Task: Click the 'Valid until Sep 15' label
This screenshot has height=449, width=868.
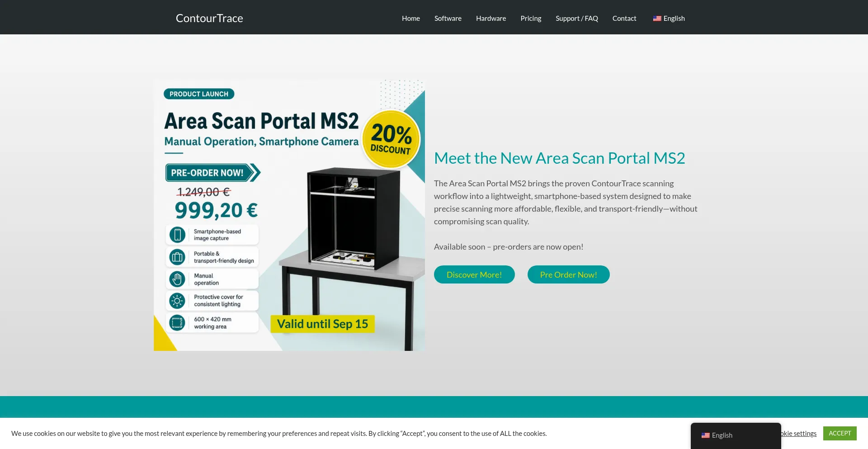Action: 322,324
